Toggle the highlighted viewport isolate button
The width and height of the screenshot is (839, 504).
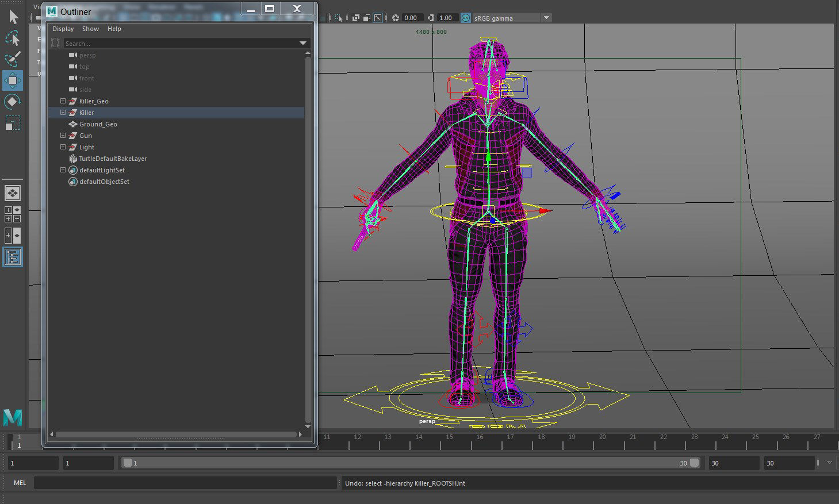[378, 18]
